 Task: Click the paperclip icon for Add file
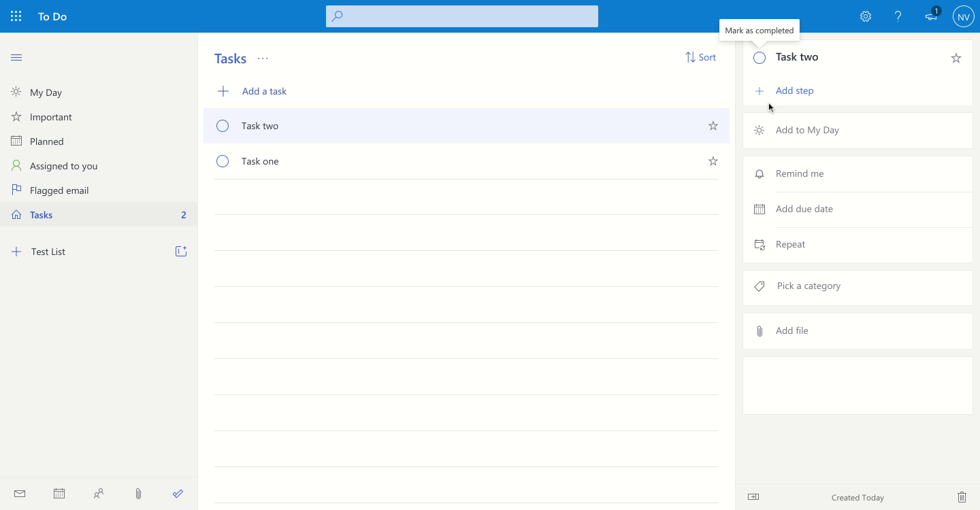pos(759,331)
